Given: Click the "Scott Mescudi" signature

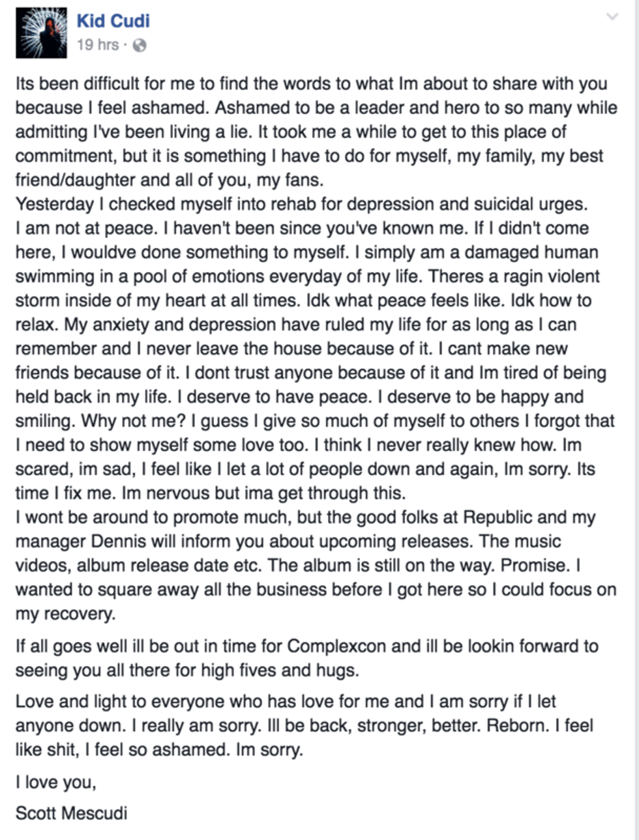Looking at the screenshot, I should (x=71, y=813).
